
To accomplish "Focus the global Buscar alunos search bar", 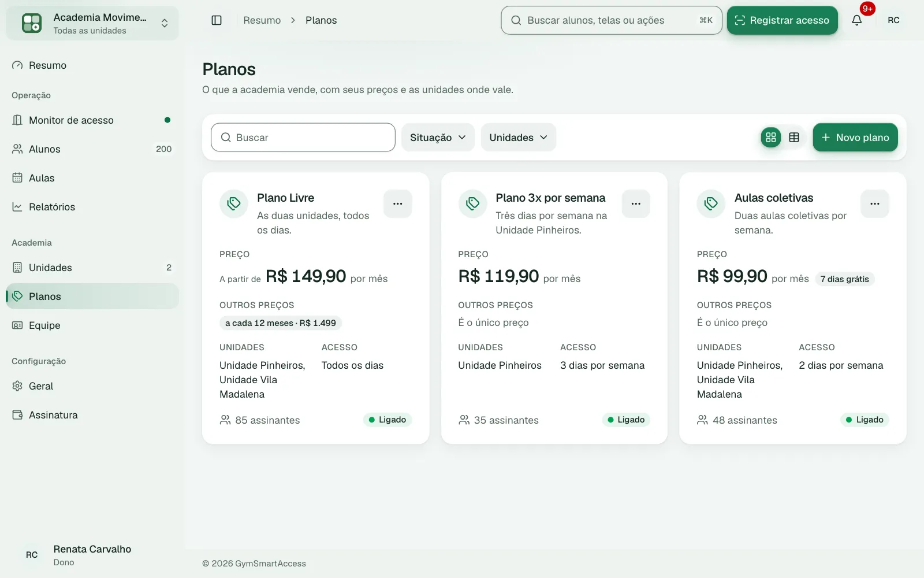I will pos(612,20).
